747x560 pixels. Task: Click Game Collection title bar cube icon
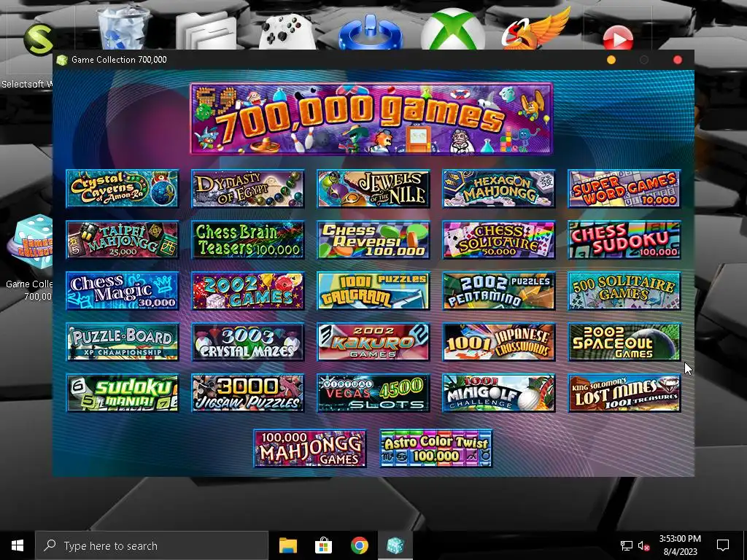[61, 60]
